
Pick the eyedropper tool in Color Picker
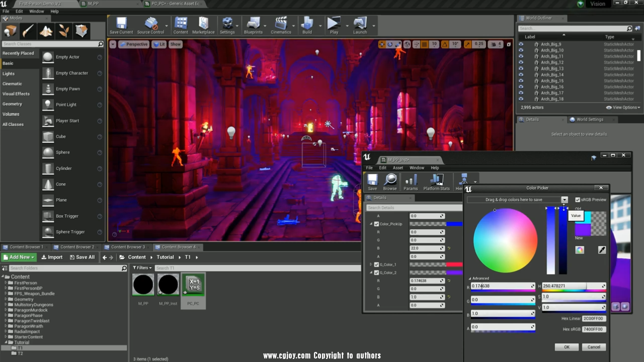[602, 250]
